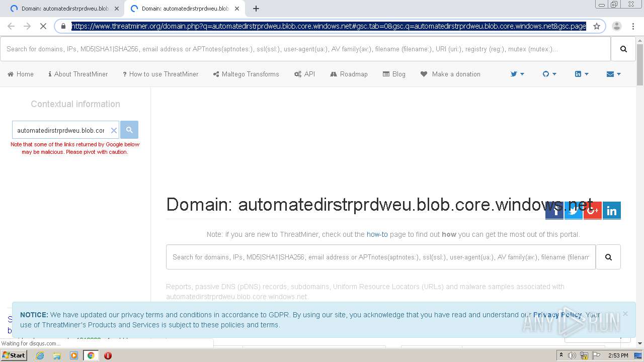
Task: Open the Privacy Policy link
Action: tap(557, 315)
